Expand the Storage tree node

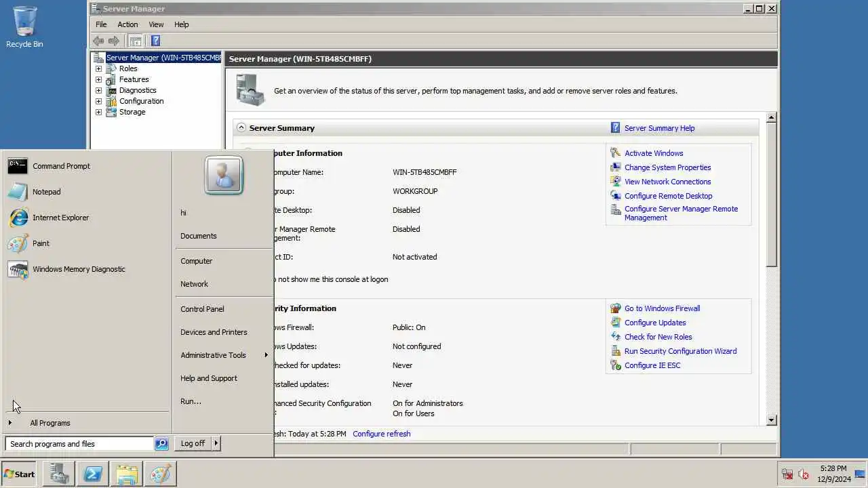[x=98, y=112]
